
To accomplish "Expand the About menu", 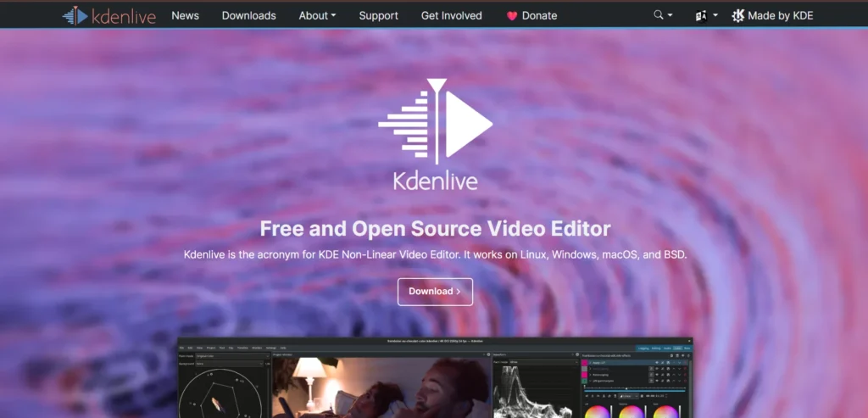I will (317, 15).
